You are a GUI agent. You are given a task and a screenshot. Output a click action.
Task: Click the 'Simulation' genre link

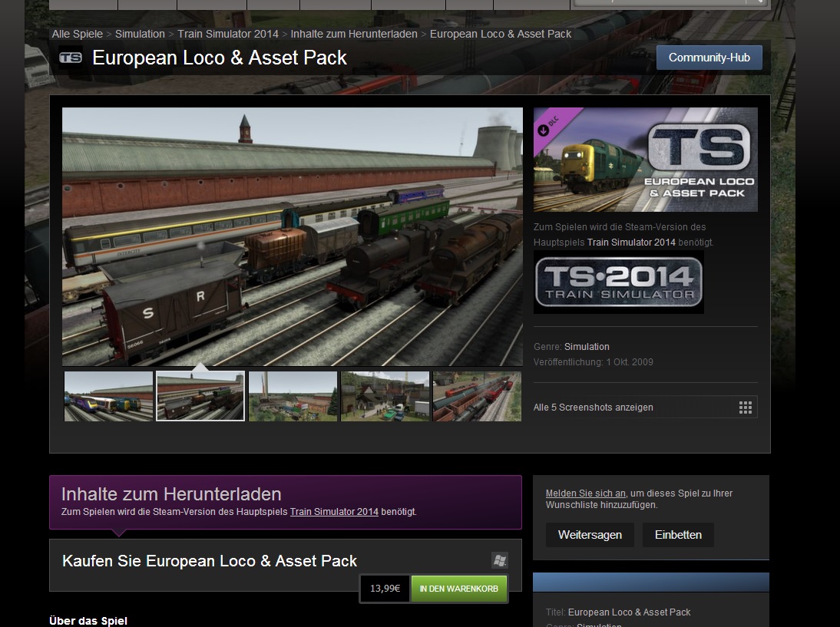coord(587,346)
